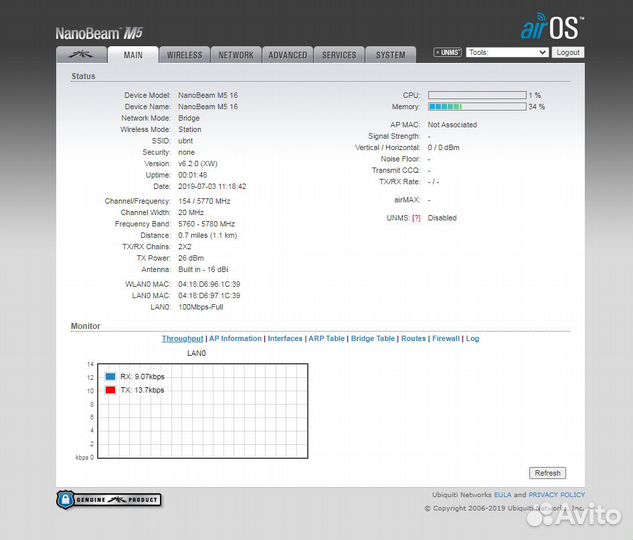Image resolution: width=633 pixels, height=540 pixels.
Task: Click the SSID value 'ubnt'
Action: tap(185, 141)
